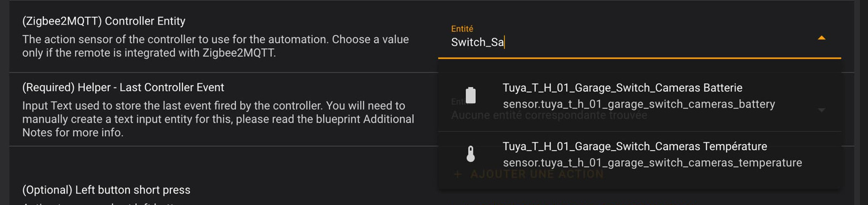Screen dimensions: 868x205
Task: Click the thermometer icon beside Cameras Température
Action: tap(471, 154)
